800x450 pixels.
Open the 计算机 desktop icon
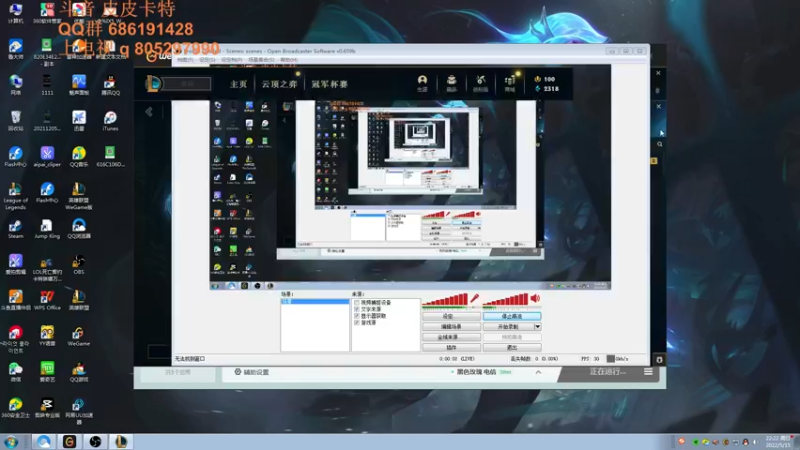15,13
